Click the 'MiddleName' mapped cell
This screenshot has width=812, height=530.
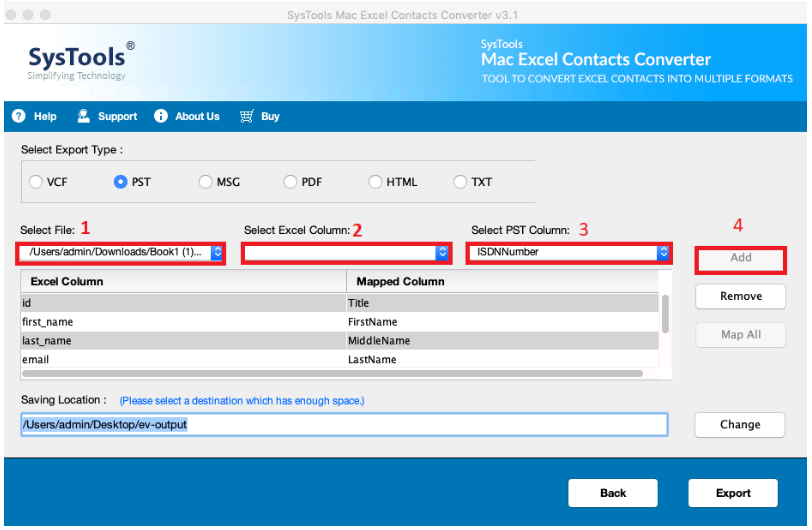[503, 341]
